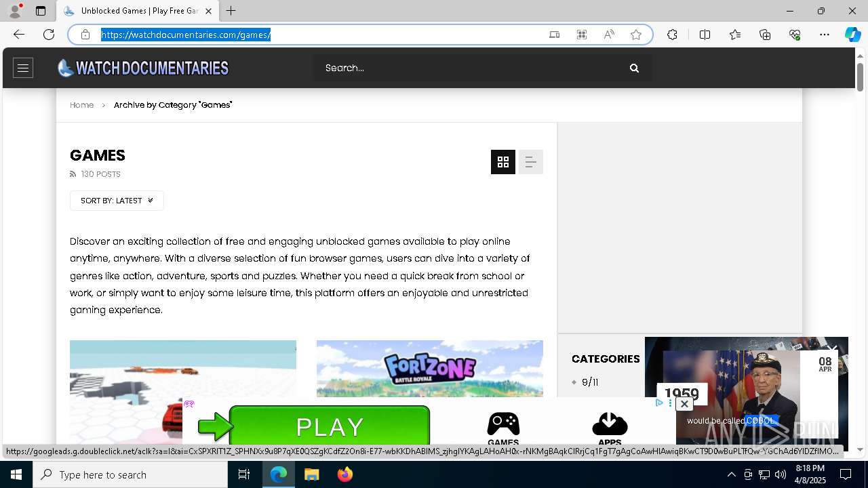Show hidden system tray icons

731,474
